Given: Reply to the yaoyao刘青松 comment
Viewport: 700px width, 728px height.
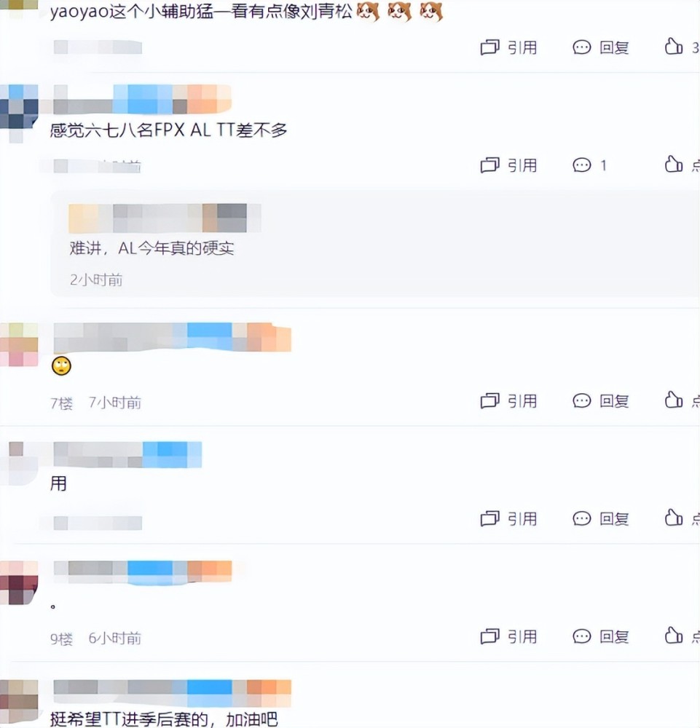Looking at the screenshot, I should [601, 47].
